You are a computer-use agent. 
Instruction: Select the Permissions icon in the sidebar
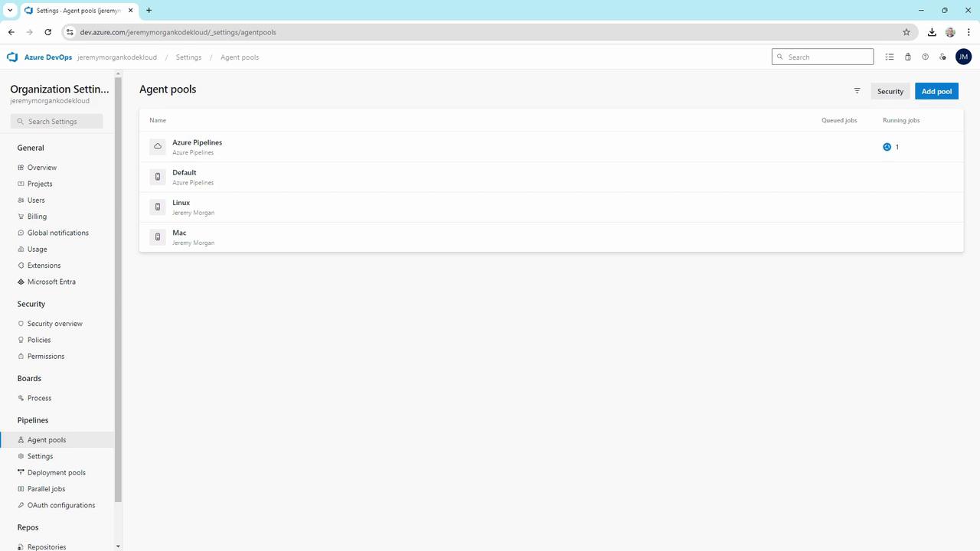21,357
